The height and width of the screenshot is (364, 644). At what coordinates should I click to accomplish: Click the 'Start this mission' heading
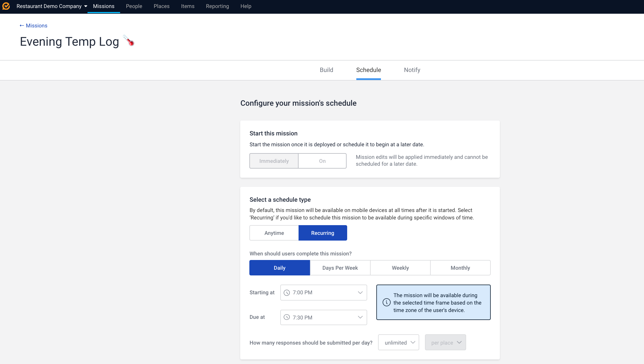point(273,133)
